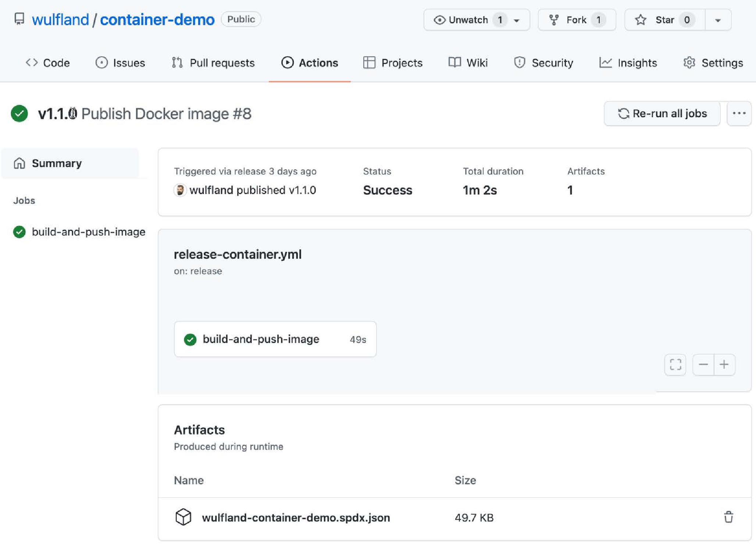Select the Actions tab
This screenshot has width=756, height=550.
pos(310,63)
